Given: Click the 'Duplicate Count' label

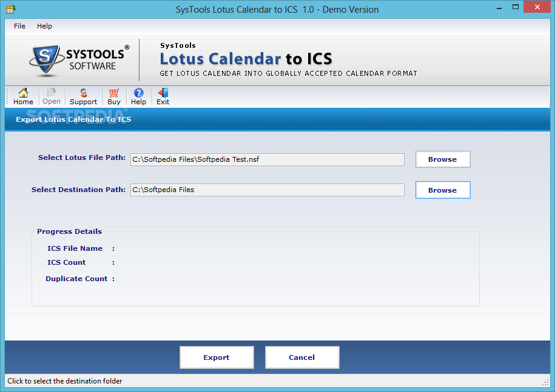Looking at the screenshot, I should (x=76, y=279).
